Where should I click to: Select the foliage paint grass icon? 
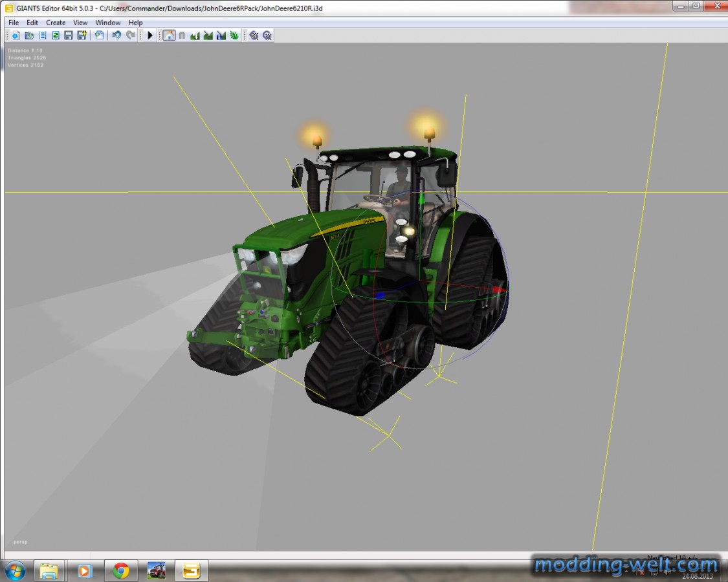click(234, 36)
